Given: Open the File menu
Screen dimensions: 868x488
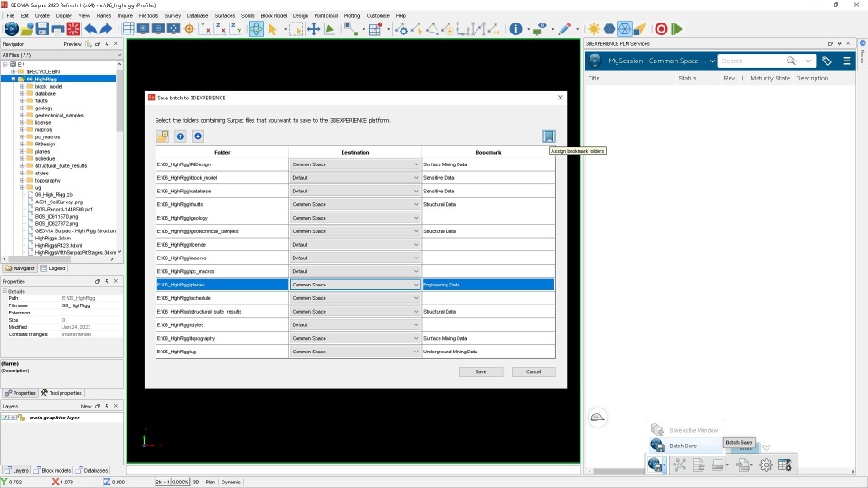Looking at the screenshot, I should (x=11, y=16).
